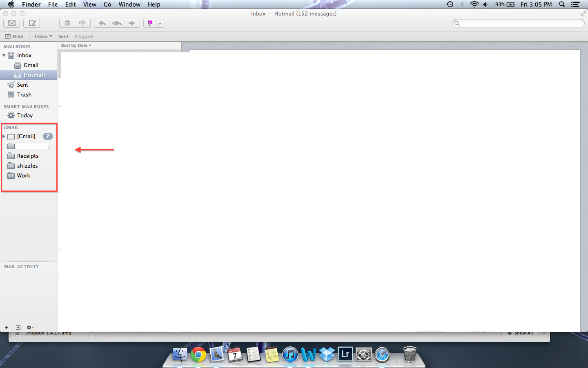Select the [Gmail] folder
The height and width of the screenshot is (368, 588).
point(26,136)
